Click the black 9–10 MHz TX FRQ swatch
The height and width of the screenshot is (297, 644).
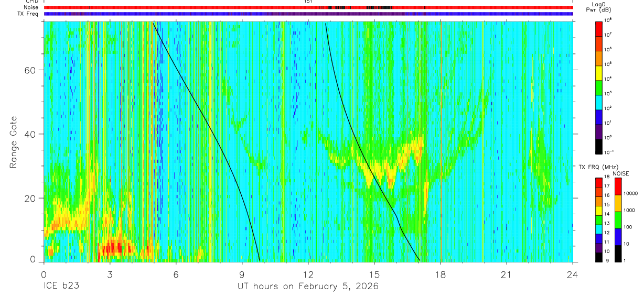tap(599, 257)
